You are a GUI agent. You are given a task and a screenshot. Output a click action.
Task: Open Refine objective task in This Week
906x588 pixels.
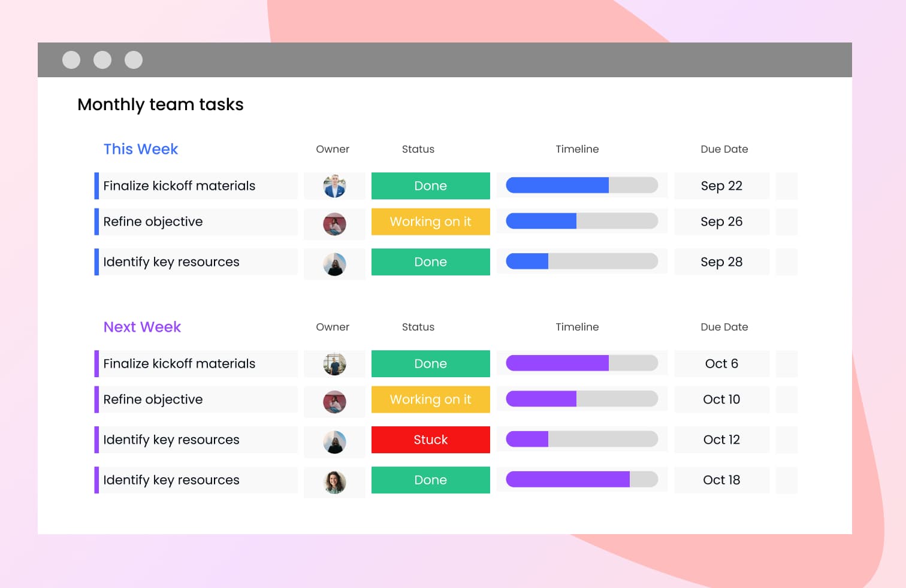[x=153, y=222]
